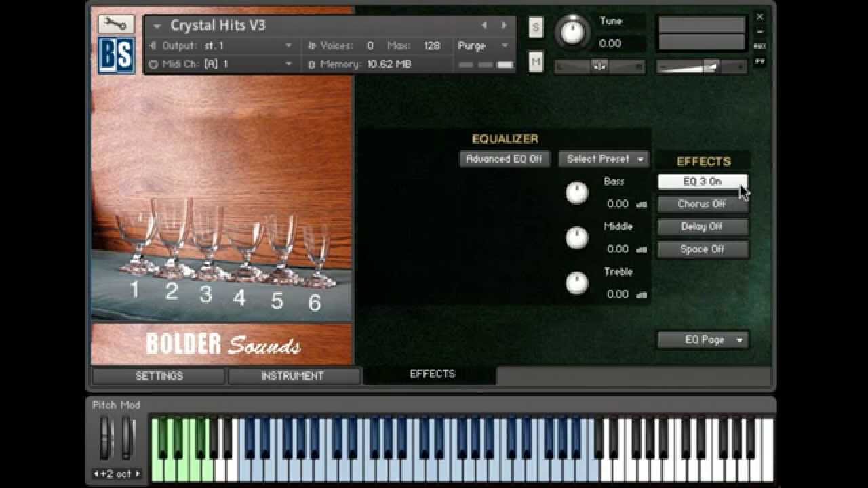
Task: Minimize the instrument header with minus icon
Action: pos(760,31)
